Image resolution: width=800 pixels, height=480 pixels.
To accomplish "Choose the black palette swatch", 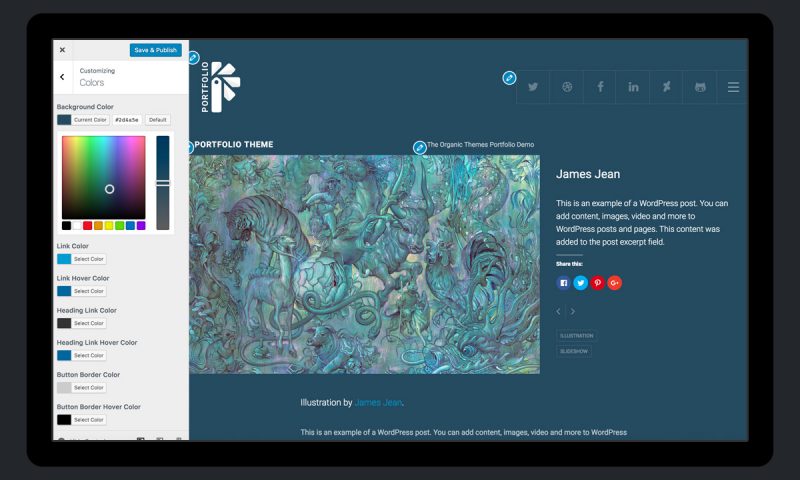I will 66,225.
